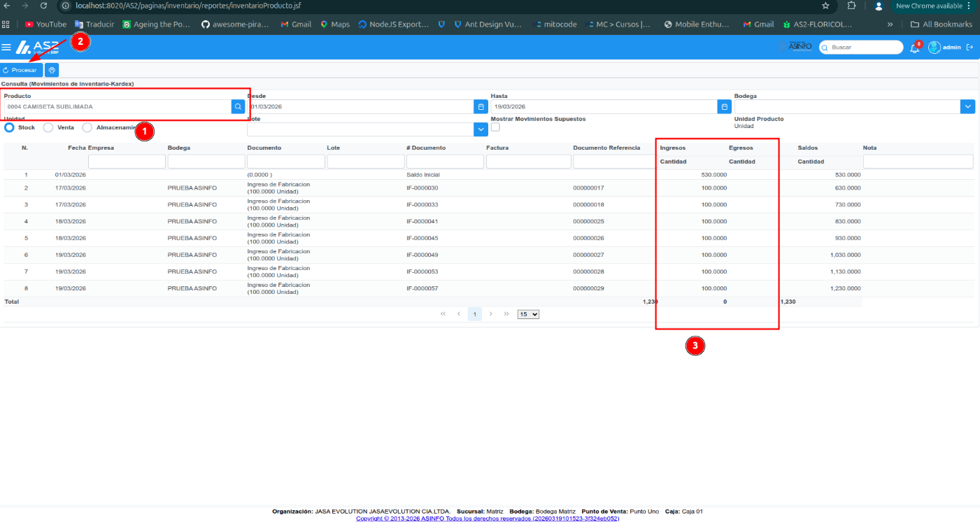Select the Stock unit radio button

(10, 127)
